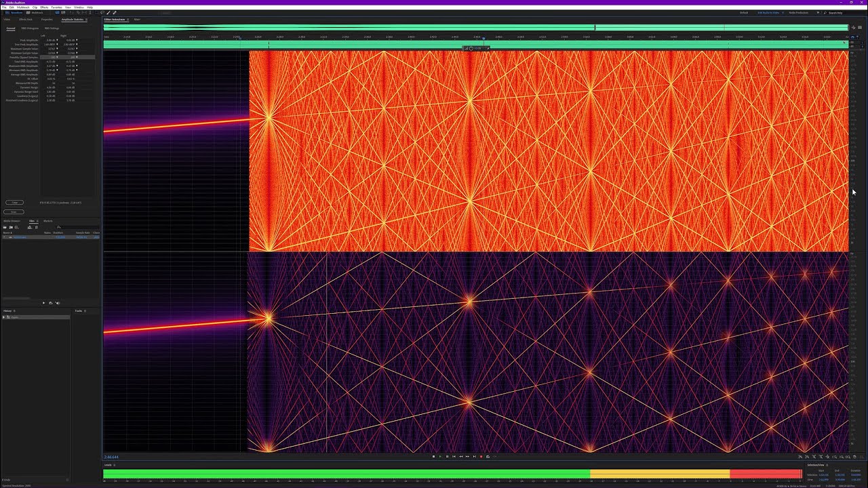Click the Rewind transport button
The image size is (868, 488).
461,456
